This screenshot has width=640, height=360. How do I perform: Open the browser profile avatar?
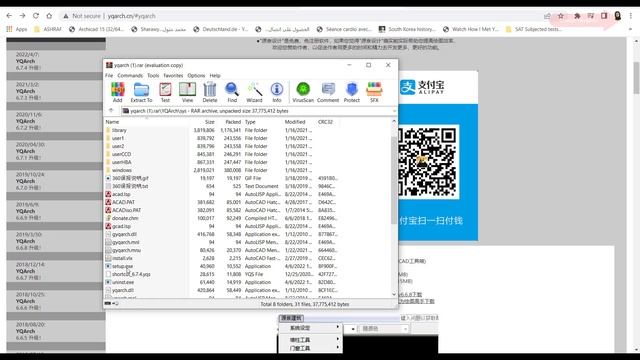point(618,16)
